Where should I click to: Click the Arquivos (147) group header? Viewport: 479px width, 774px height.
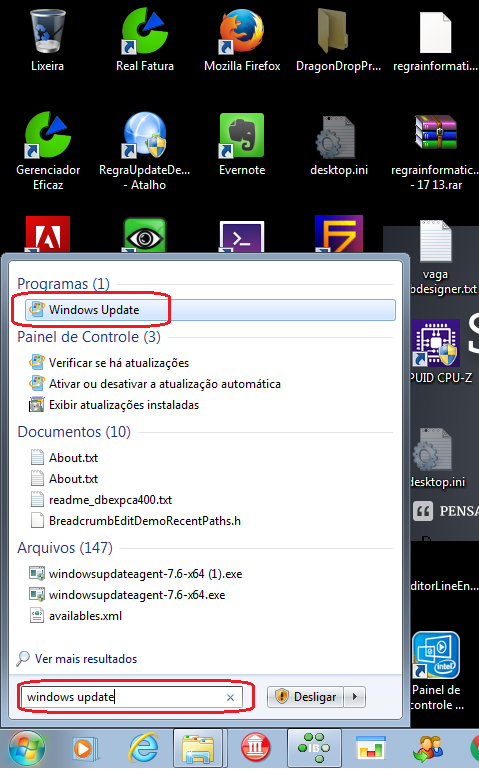pos(65,548)
